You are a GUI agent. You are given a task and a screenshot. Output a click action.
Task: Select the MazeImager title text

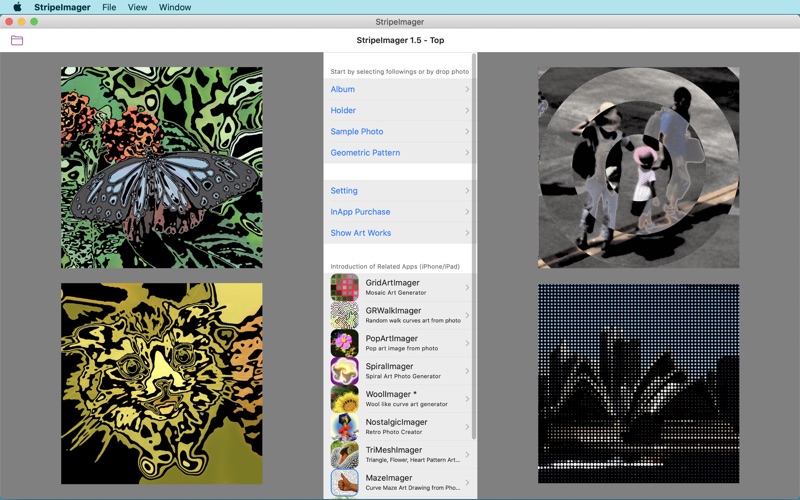pyautogui.click(x=389, y=478)
